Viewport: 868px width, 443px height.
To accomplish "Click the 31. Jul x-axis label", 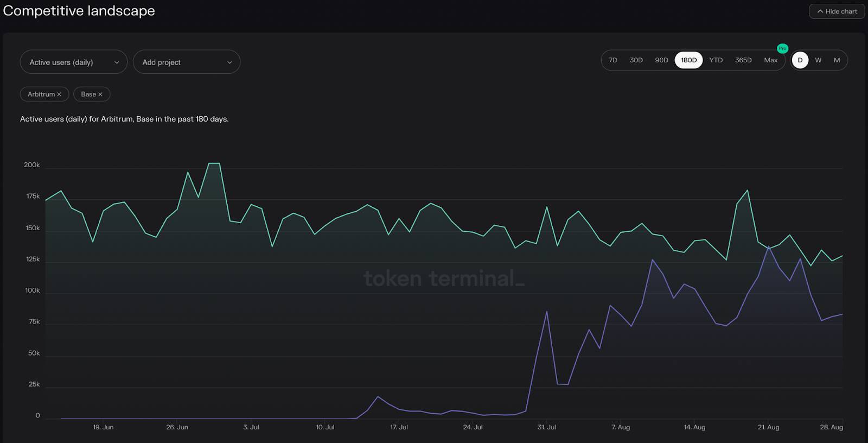I will [x=547, y=427].
